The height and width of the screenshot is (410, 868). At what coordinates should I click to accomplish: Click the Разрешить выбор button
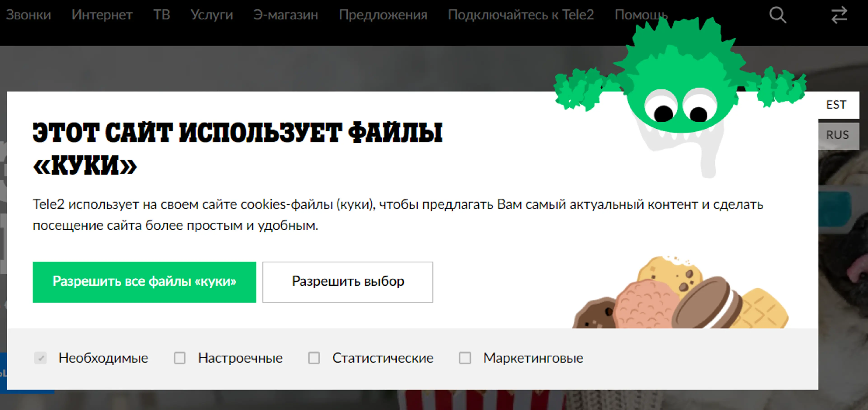click(x=348, y=282)
